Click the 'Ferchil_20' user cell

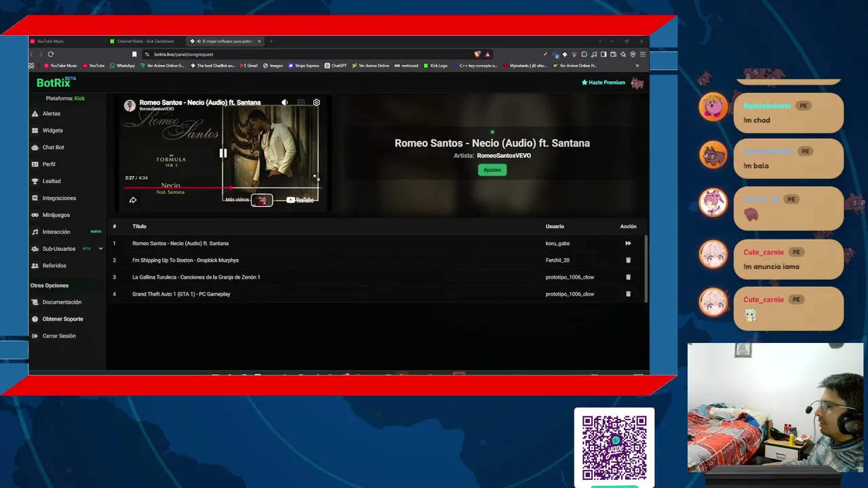coord(557,260)
